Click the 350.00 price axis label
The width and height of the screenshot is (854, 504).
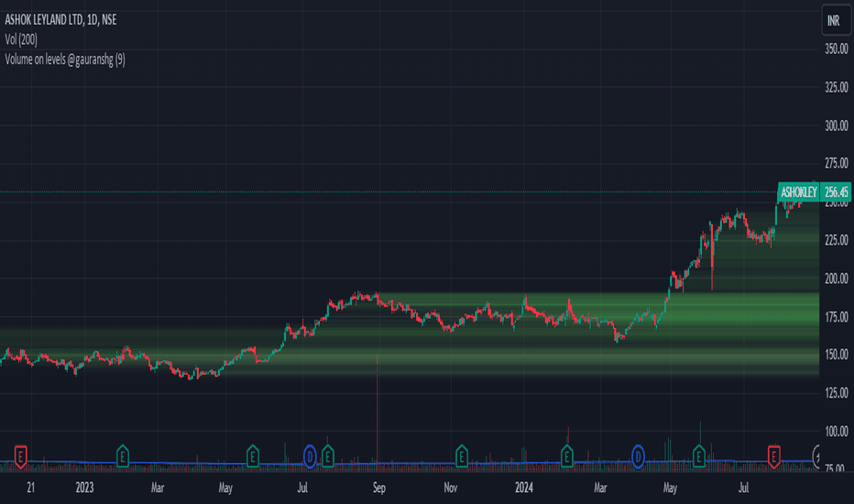tap(836, 49)
